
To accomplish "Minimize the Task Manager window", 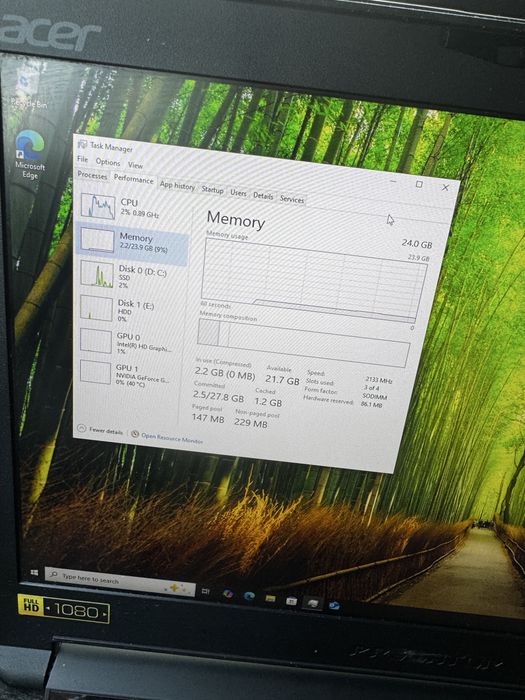I will pyautogui.click(x=393, y=181).
